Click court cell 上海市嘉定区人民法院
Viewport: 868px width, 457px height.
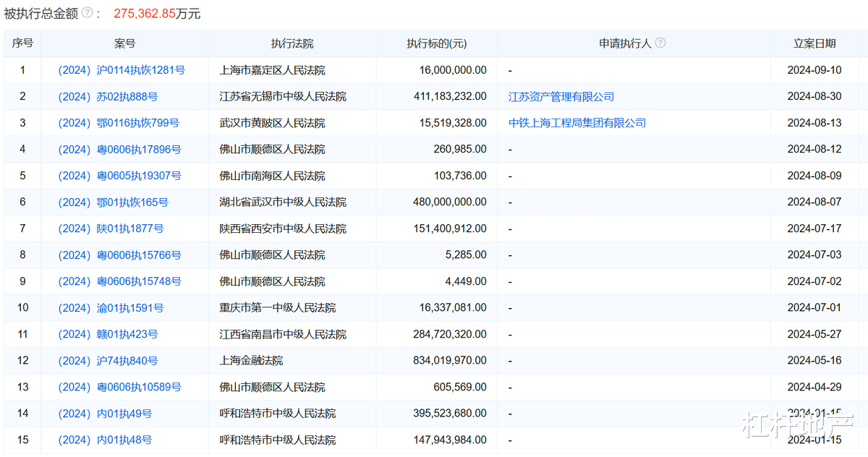[272, 70]
